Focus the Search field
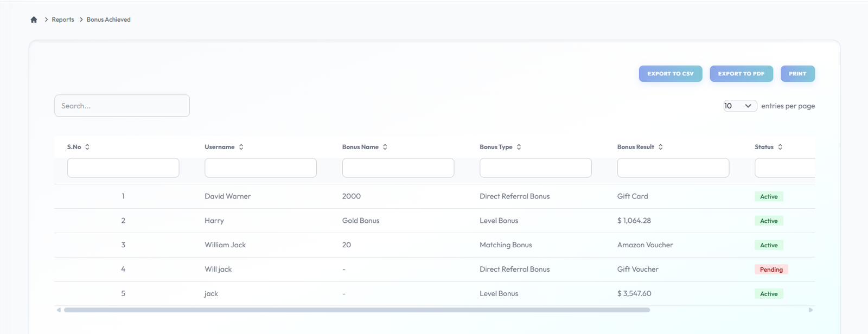868x334 pixels. click(122, 106)
